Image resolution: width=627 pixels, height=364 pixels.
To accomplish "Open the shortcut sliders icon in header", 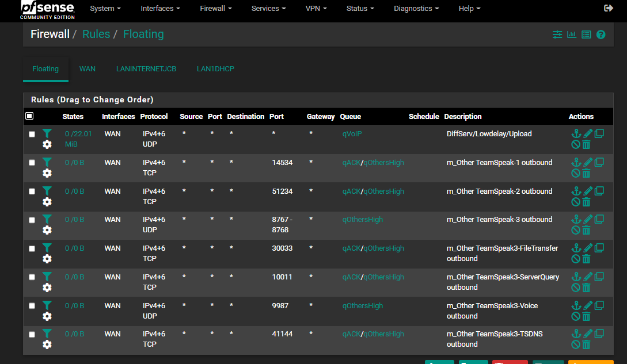I will coord(557,35).
